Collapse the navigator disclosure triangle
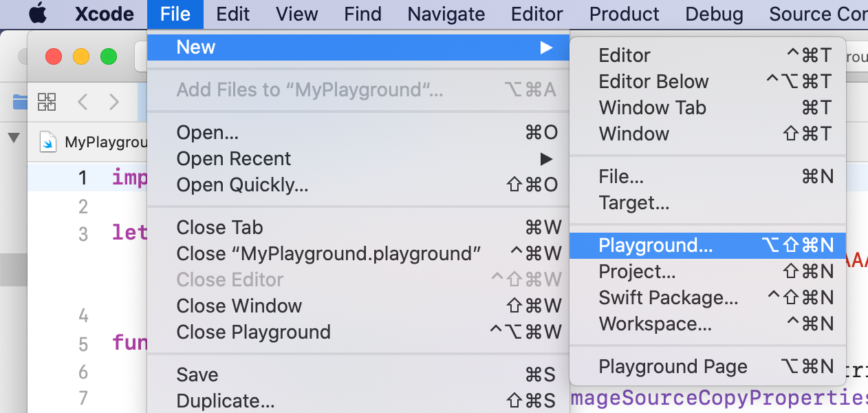The height and width of the screenshot is (413, 868). (13, 138)
